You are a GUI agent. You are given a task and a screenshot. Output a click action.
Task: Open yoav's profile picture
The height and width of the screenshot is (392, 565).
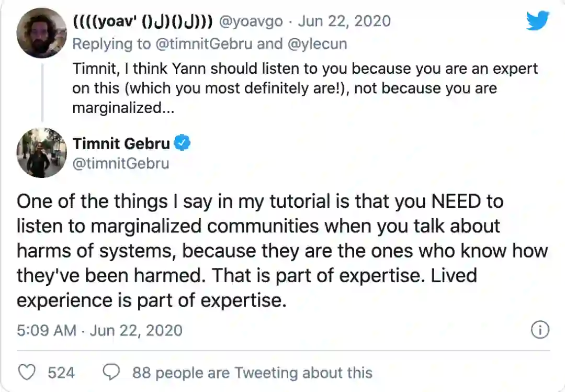point(41,33)
